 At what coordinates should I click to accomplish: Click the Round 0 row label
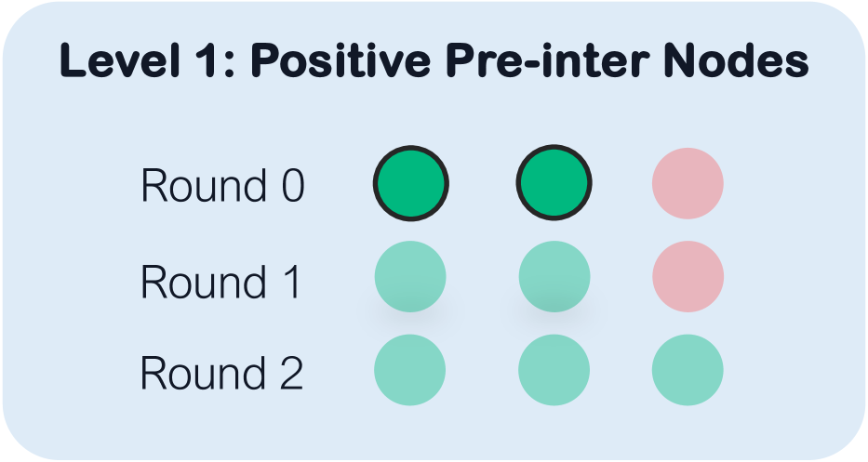pos(221,187)
